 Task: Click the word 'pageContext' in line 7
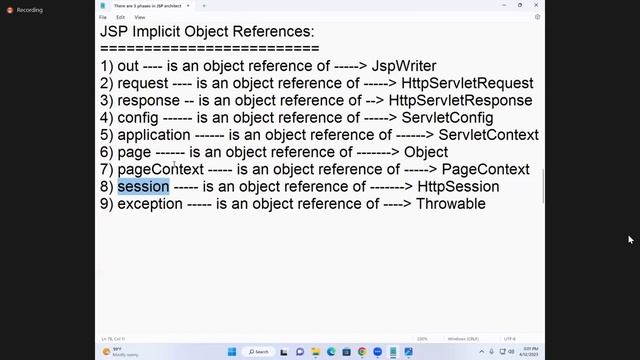pyautogui.click(x=160, y=169)
